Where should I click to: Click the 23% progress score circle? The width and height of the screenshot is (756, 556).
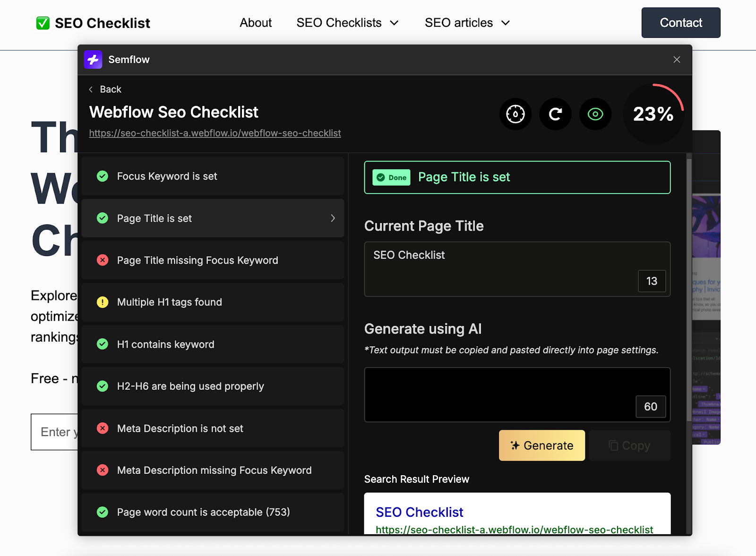point(653,114)
